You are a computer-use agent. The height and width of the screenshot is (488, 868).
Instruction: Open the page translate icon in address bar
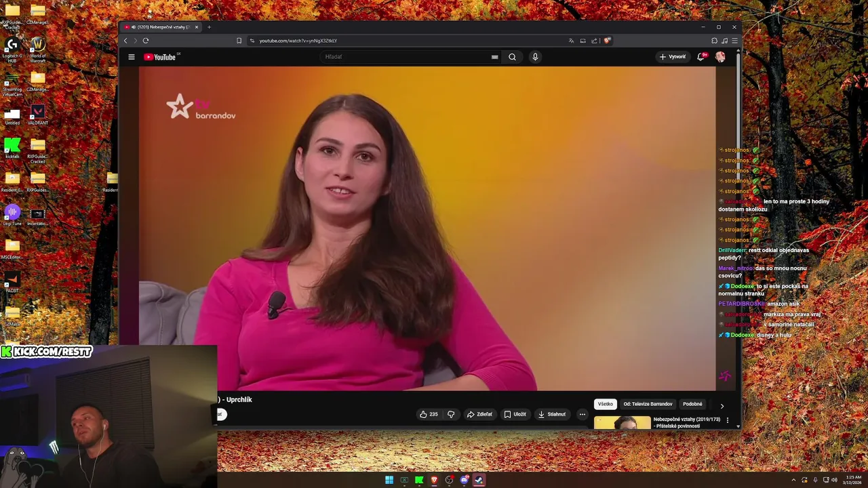pos(571,41)
